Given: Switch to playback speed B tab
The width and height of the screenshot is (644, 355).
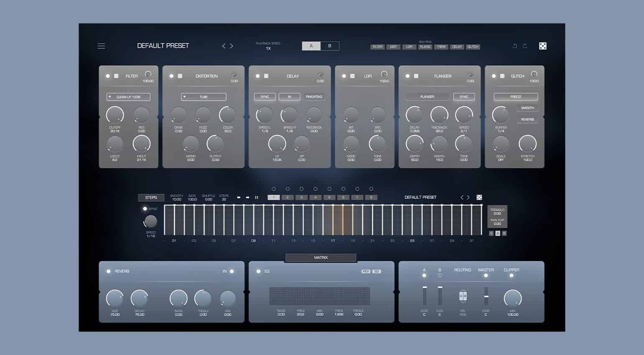Looking at the screenshot, I should pos(330,46).
